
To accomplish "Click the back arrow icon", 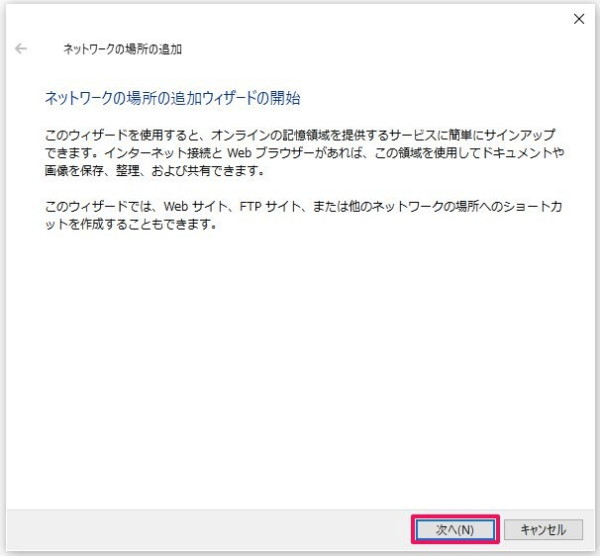I will tap(21, 49).
